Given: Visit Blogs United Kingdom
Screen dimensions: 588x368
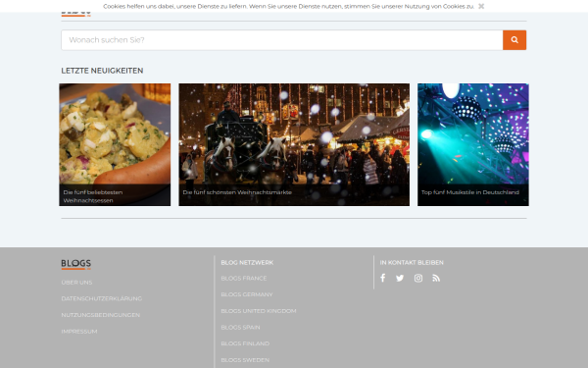Looking at the screenshot, I should tap(259, 311).
